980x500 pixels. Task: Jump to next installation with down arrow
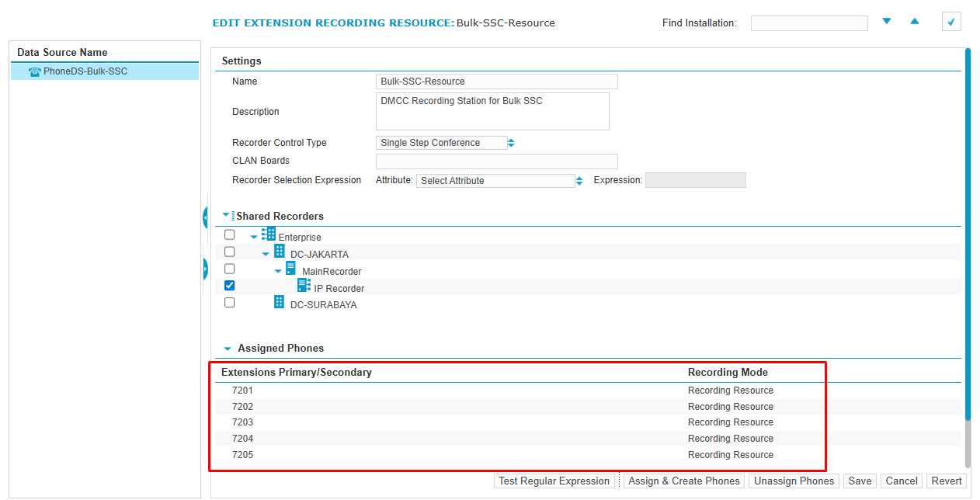887,22
